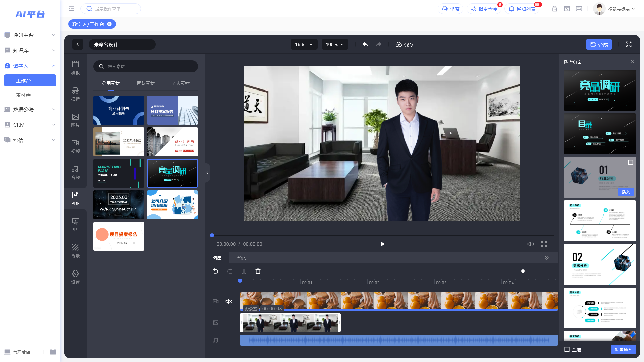Screen dimensions: 644x362
Task: Click the timeline split clip icon
Action: coord(244,271)
